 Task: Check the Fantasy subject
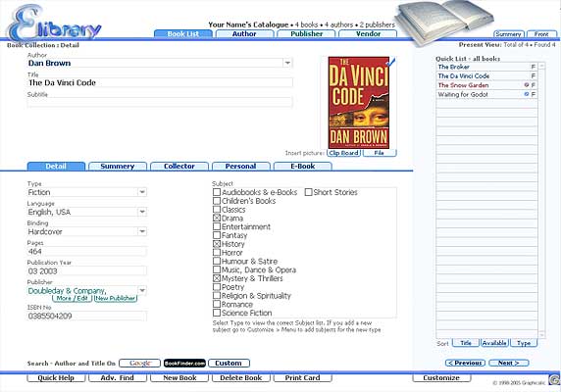[x=217, y=235]
